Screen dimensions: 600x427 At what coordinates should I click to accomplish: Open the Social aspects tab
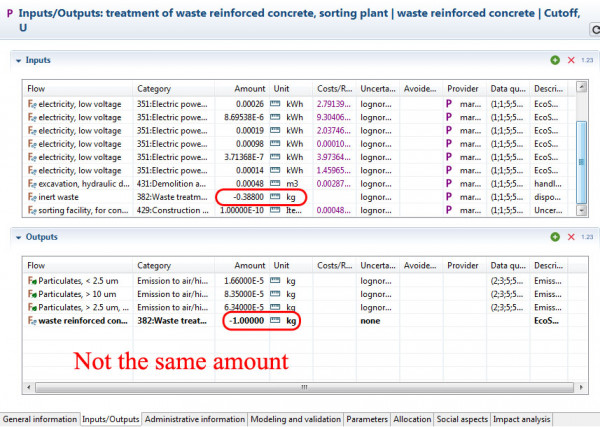[x=462, y=419]
